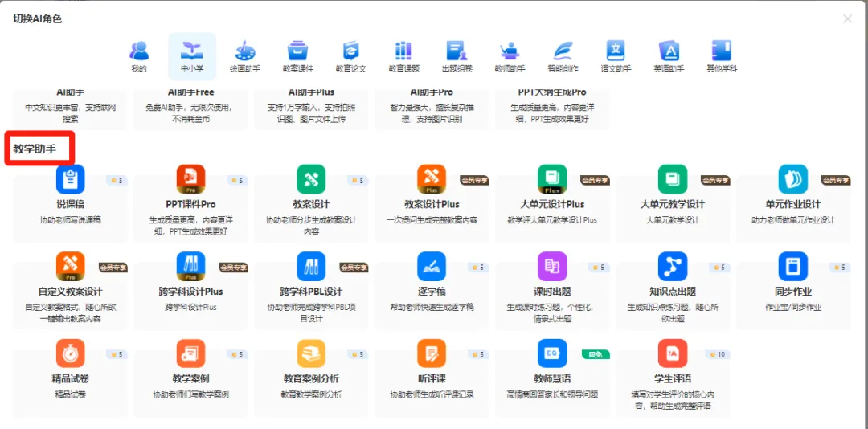Click the 说课稿 title text
Viewport: 868px width, 429px height.
(x=70, y=204)
